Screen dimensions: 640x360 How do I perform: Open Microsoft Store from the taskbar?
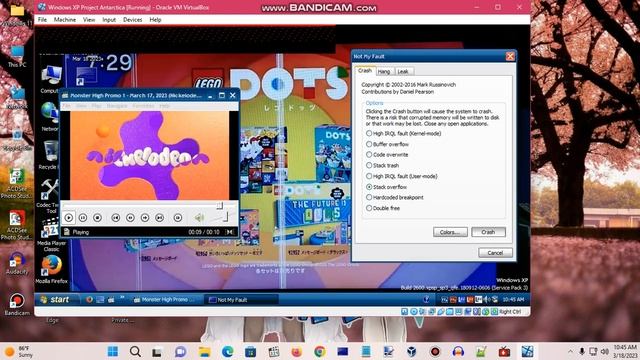250,351
